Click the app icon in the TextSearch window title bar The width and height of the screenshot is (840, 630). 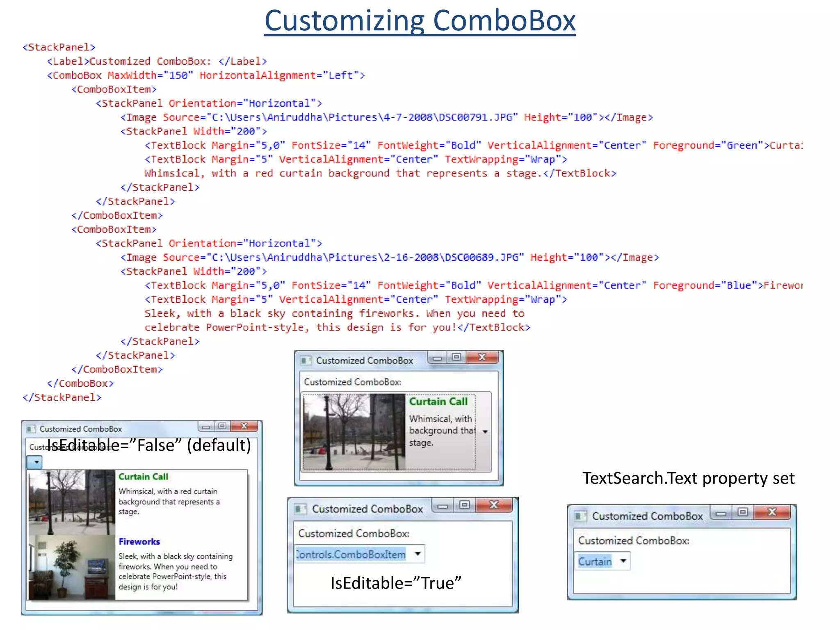tap(580, 516)
